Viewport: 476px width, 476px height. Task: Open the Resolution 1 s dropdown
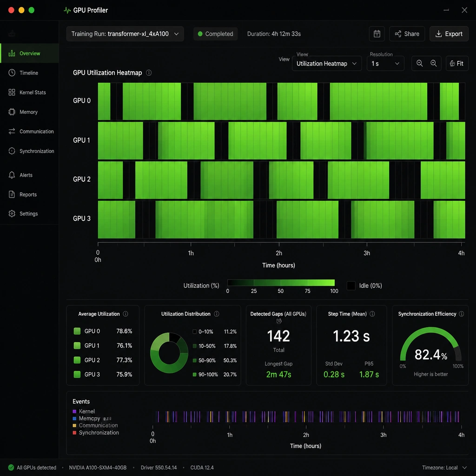point(385,63)
